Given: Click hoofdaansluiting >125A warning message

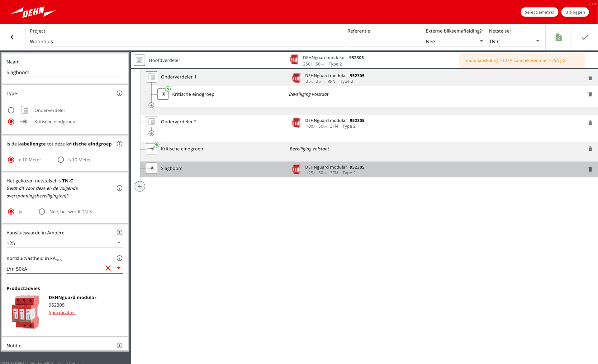Looking at the screenshot, I should [x=522, y=60].
